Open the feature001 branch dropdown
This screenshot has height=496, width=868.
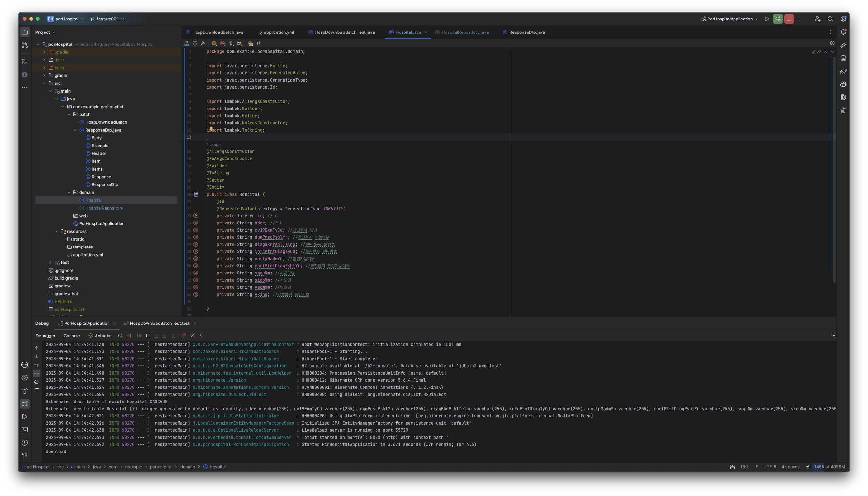107,19
